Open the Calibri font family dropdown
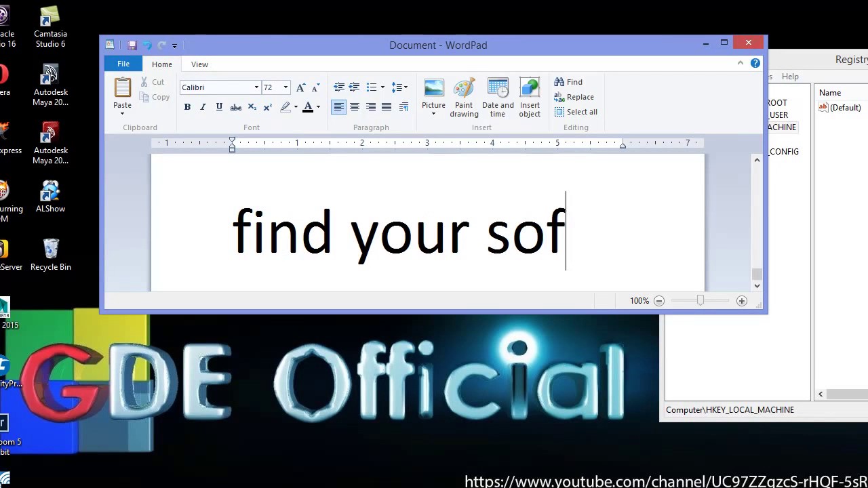The width and height of the screenshot is (868, 488). (x=256, y=87)
